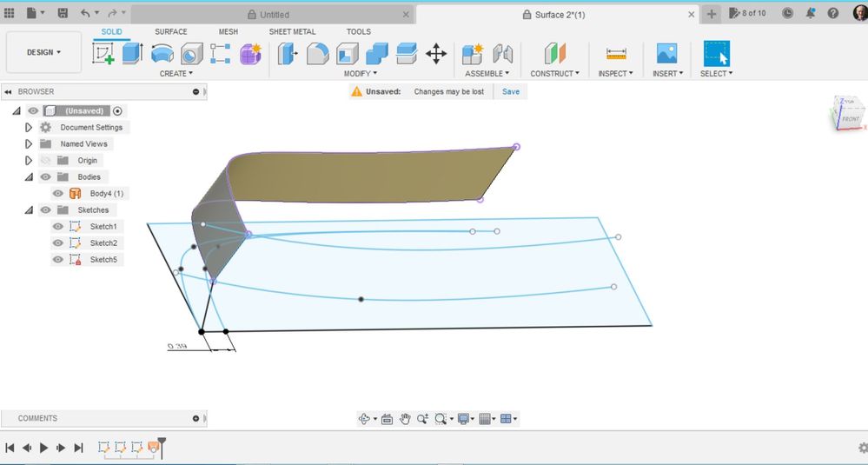Hide Sketch1 using its eye icon
The height and width of the screenshot is (465, 868).
[x=58, y=226]
